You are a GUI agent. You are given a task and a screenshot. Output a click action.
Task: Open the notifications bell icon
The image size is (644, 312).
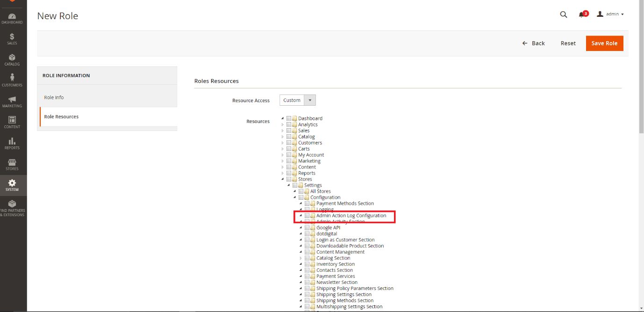[x=581, y=15]
